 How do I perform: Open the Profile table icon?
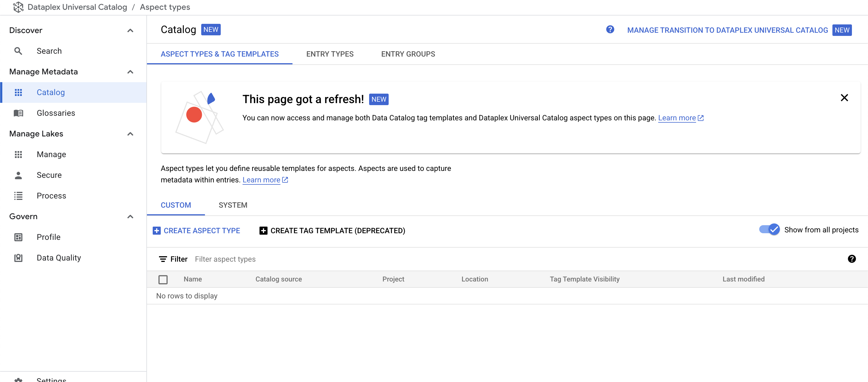(x=18, y=237)
